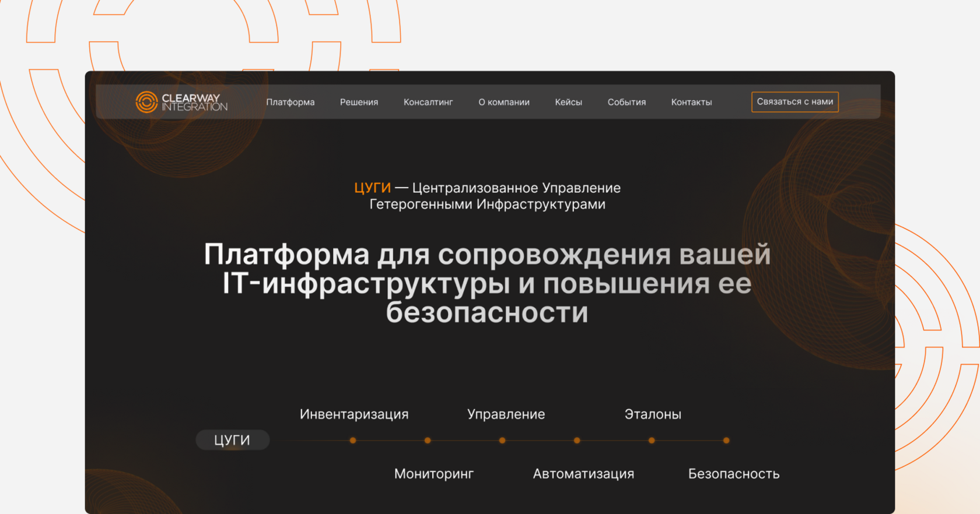Open the О компании page

pyautogui.click(x=504, y=102)
